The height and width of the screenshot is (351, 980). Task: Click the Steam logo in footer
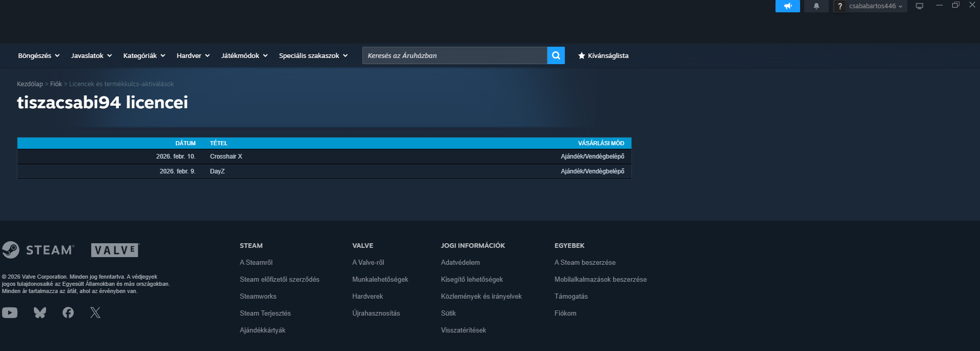pos(38,250)
